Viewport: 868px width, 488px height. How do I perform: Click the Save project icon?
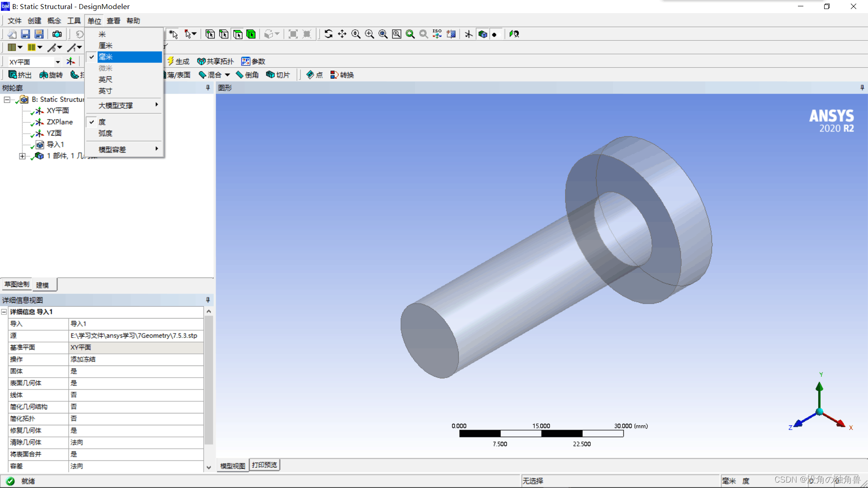[25, 34]
